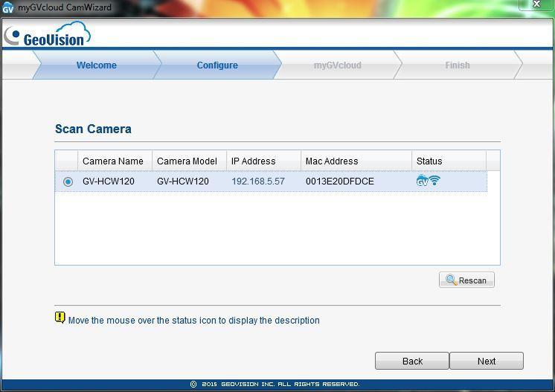The image size is (555, 392).
Task: Click the Status column header
Action: point(449,161)
